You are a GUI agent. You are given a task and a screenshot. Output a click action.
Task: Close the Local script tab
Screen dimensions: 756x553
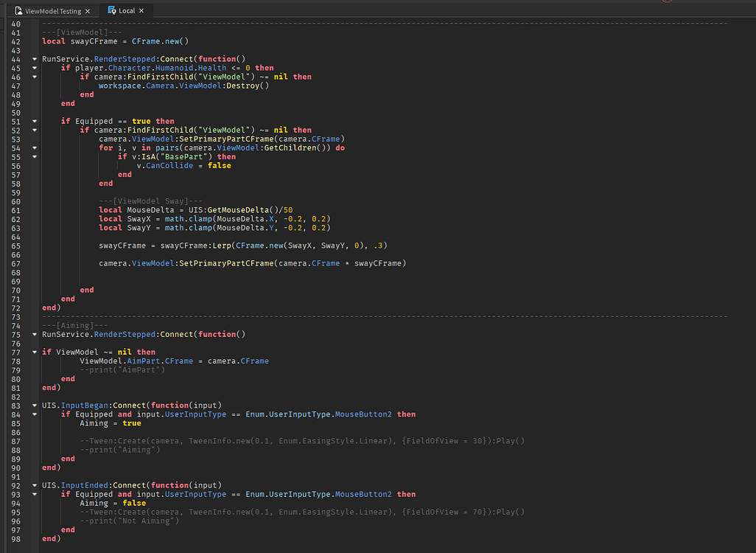tap(143, 11)
